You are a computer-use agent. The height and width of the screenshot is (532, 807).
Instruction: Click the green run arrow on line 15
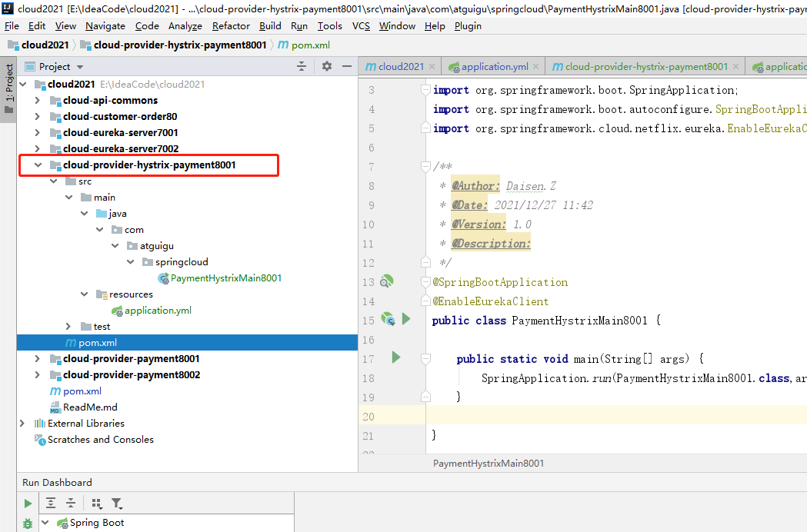(x=406, y=320)
